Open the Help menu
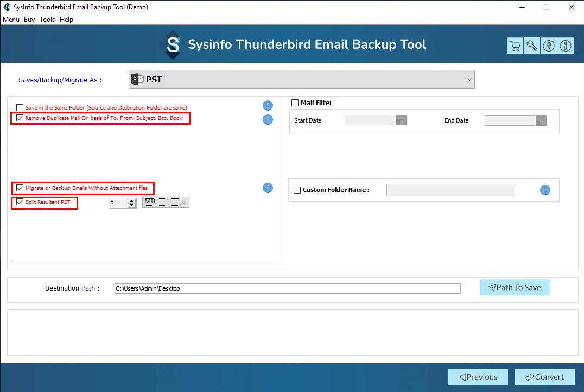This screenshot has height=392, width=584. [x=66, y=20]
